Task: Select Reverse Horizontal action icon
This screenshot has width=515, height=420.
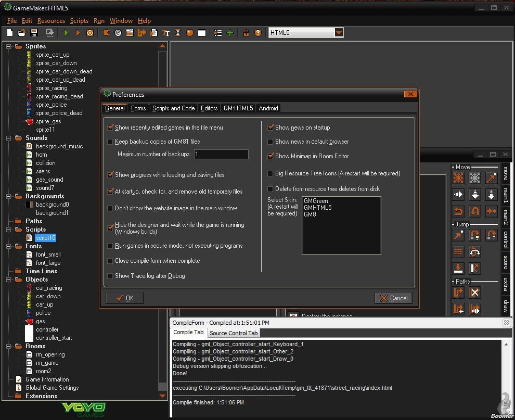Action: (x=458, y=211)
